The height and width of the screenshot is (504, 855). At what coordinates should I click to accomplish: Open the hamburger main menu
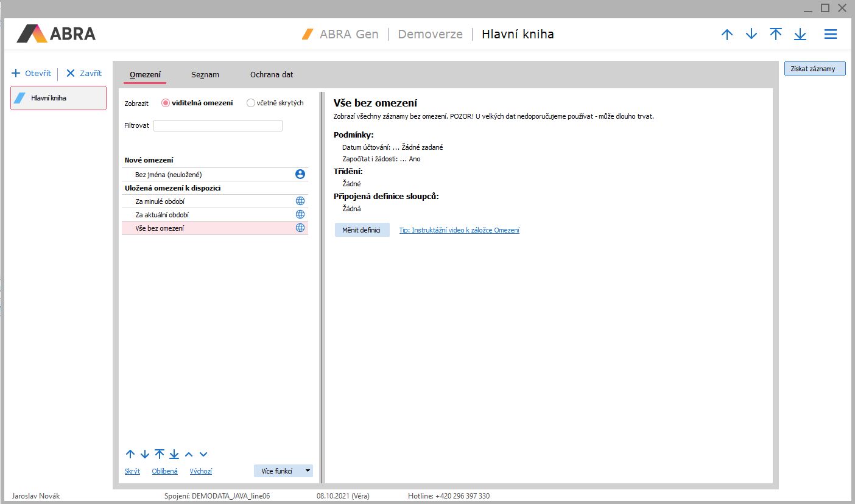(831, 35)
